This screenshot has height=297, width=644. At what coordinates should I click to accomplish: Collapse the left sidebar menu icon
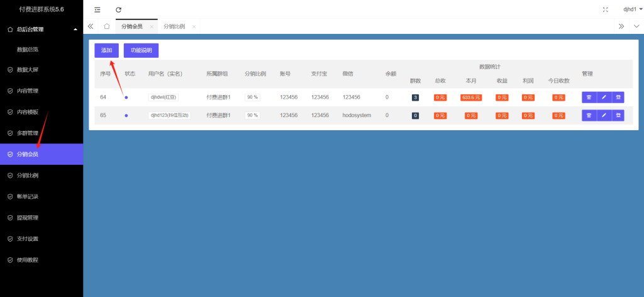pyautogui.click(x=97, y=9)
